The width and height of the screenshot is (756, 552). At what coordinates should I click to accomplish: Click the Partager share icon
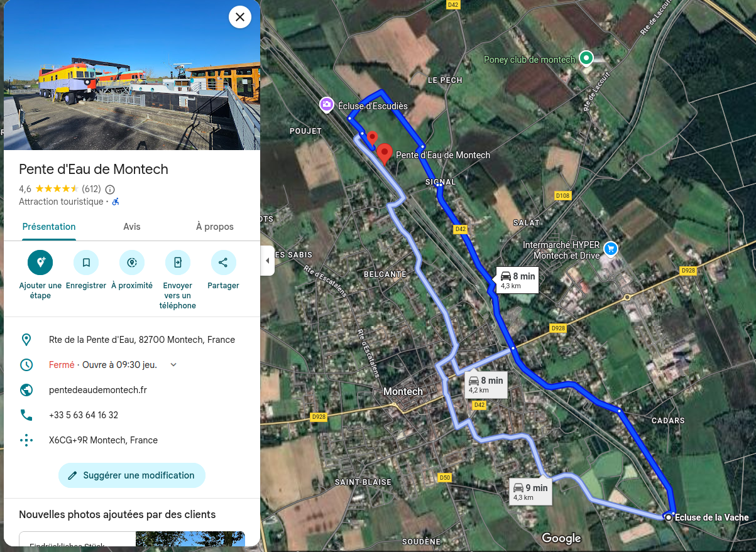point(223,262)
